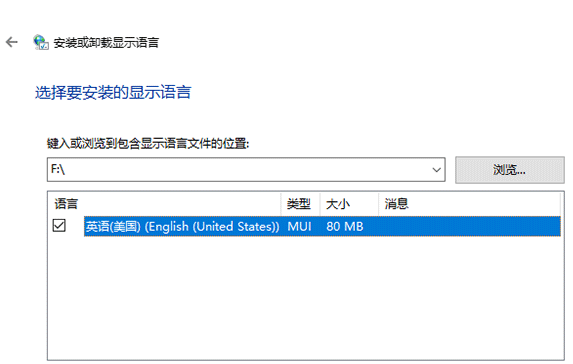This screenshot has height=364, width=573.
Task: Expand the location path dropdown arrow
Action: (x=436, y=170)
